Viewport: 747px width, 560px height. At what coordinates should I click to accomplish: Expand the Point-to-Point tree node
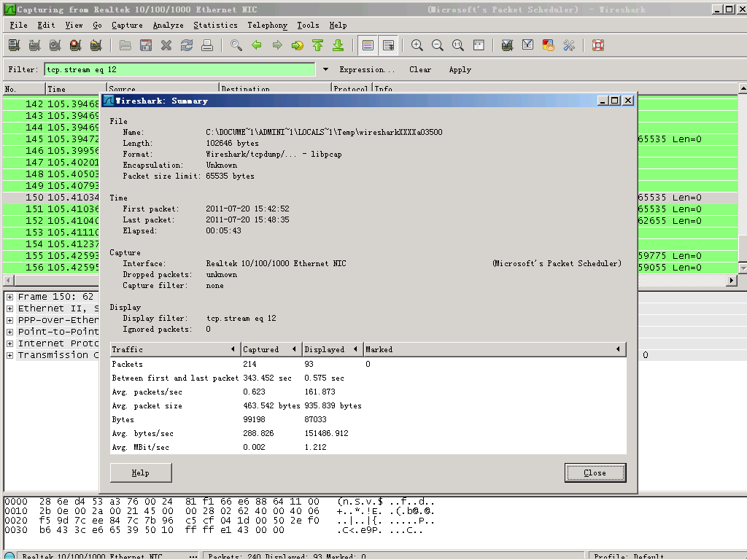coord(9,332)
